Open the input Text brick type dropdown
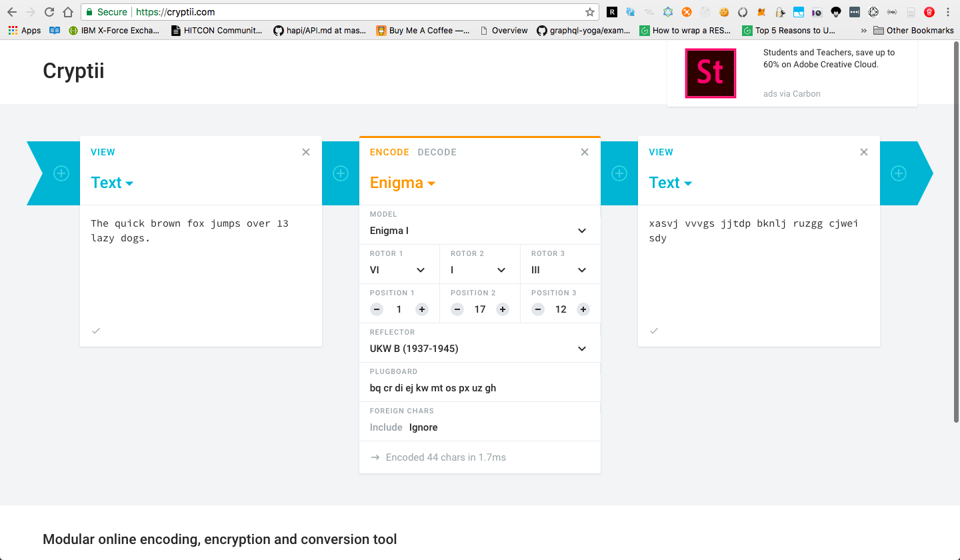The height and width of the screenshot is (560, 960). click(112, 183)
